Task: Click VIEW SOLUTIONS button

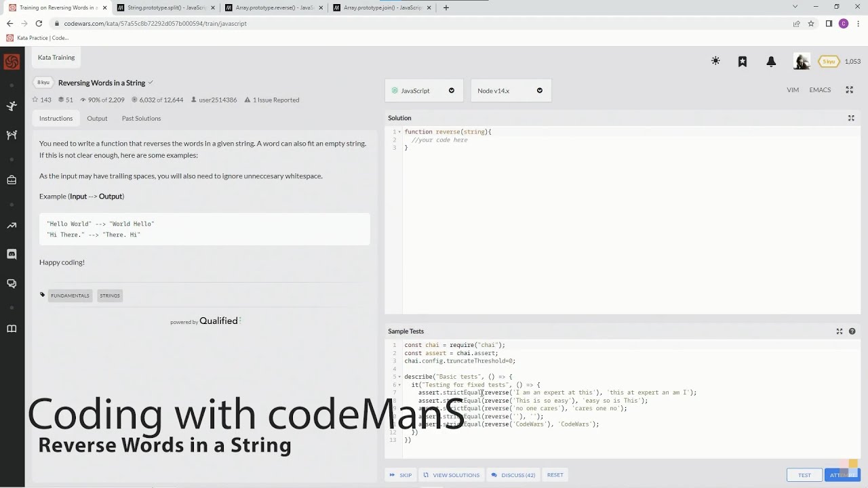Action: [452, 475]
